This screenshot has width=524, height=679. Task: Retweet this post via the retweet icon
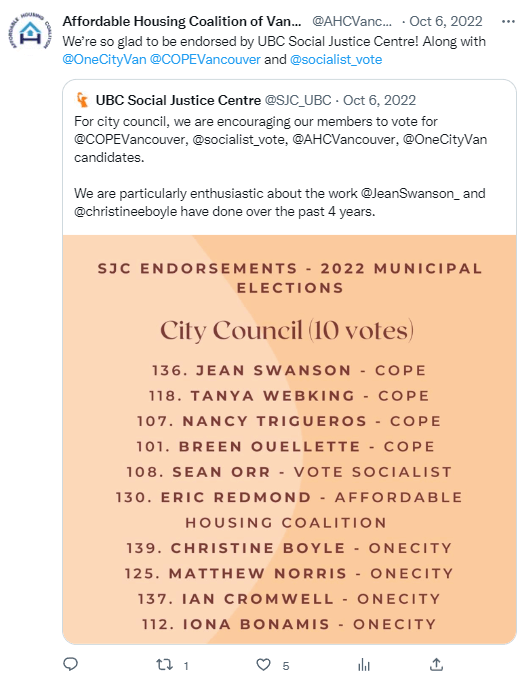pyautogui.click(x=165, y=664)
